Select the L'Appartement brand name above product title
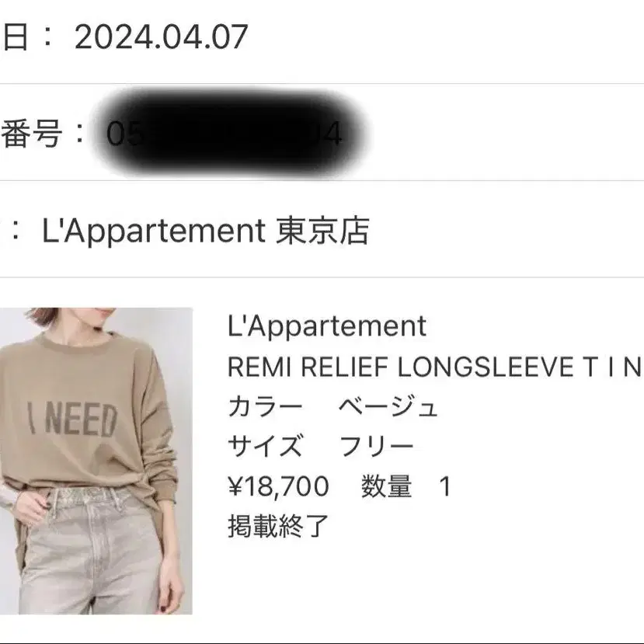This screenshot has height=644, width=644. [327, 326]
